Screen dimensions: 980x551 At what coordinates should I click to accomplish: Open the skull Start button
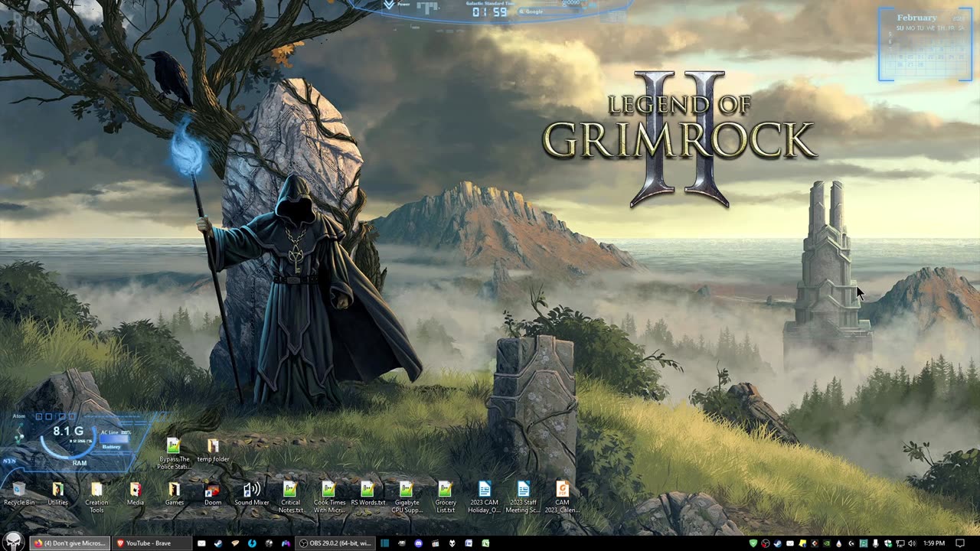coord(13,543)
